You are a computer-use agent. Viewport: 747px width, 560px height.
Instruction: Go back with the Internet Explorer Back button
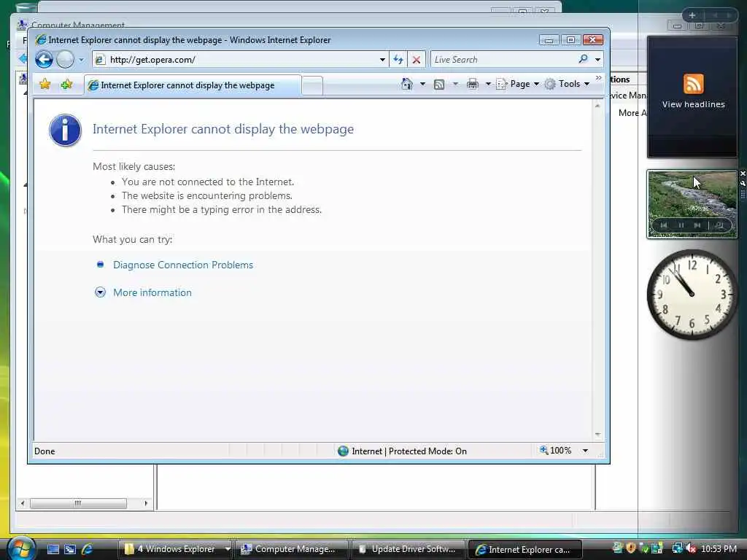44,60
